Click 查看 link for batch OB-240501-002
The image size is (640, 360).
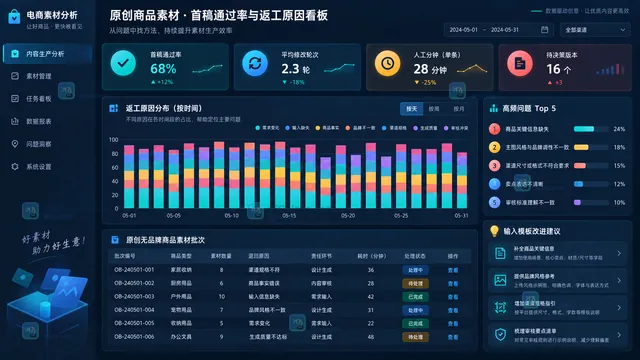[x=453, y=284]
